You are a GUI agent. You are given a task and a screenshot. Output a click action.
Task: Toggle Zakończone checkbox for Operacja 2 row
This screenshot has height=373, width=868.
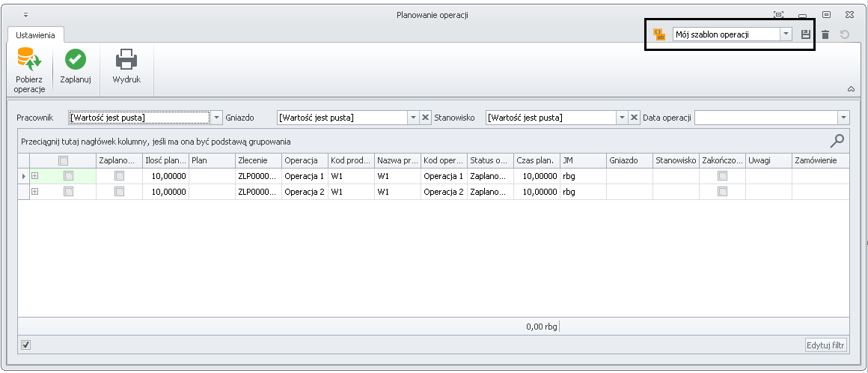click(722, 192)
